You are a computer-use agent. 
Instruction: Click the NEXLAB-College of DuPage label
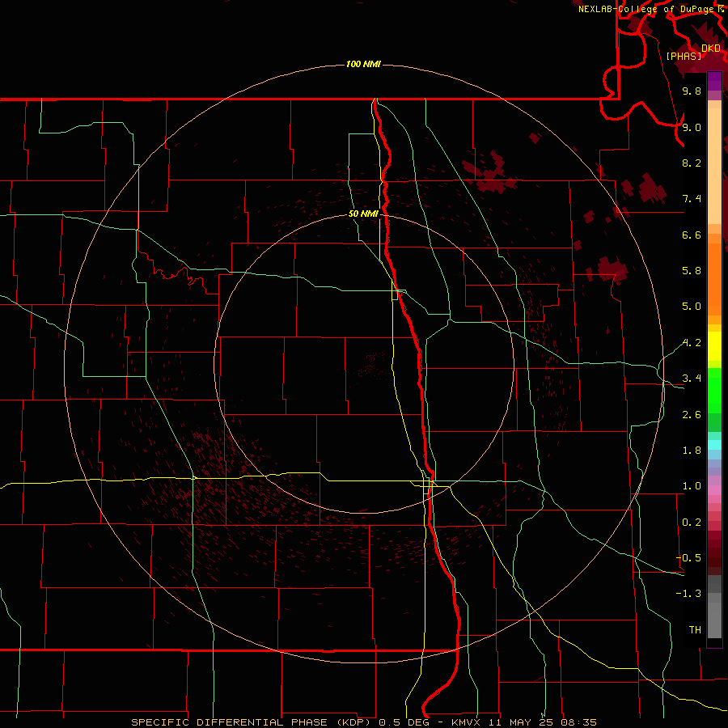647,9
